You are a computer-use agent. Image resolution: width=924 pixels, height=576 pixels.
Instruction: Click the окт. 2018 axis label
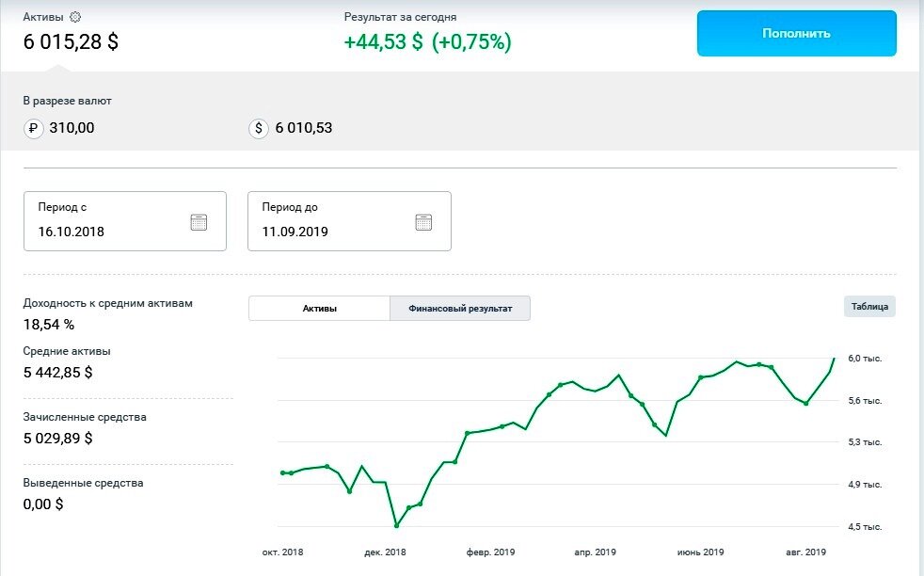[x=283, y=552]
